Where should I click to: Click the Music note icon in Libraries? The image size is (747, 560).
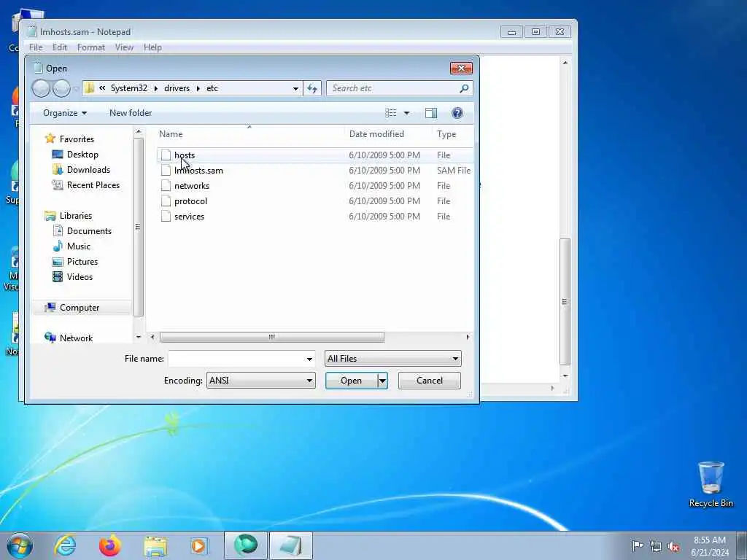click(x=58, y=246)
